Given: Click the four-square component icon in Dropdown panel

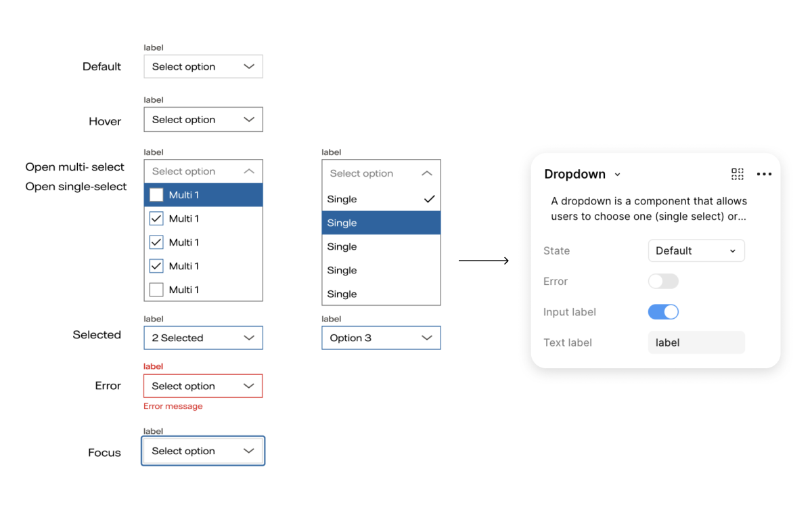Looking at the screenshot, I should coord(738,174).
